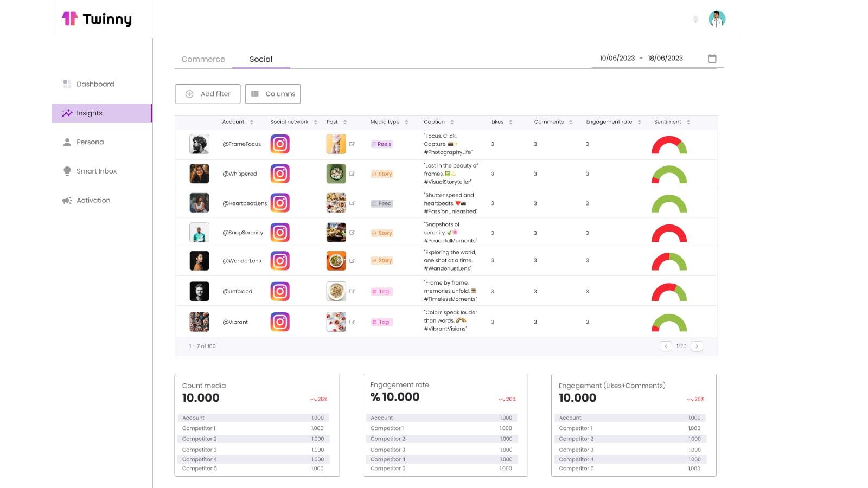Switch to the Commerce tab
This screenshot has height=488, width=868.
click(203, 59)
